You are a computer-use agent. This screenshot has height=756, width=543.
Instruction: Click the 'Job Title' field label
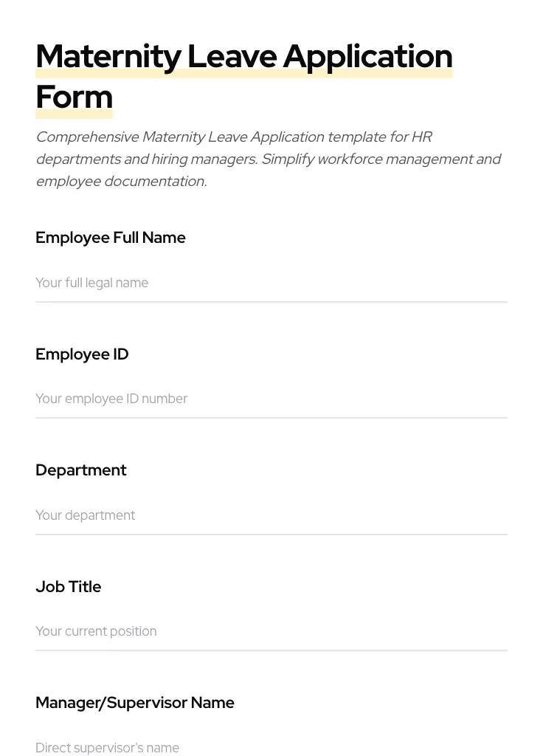(68, 586)
